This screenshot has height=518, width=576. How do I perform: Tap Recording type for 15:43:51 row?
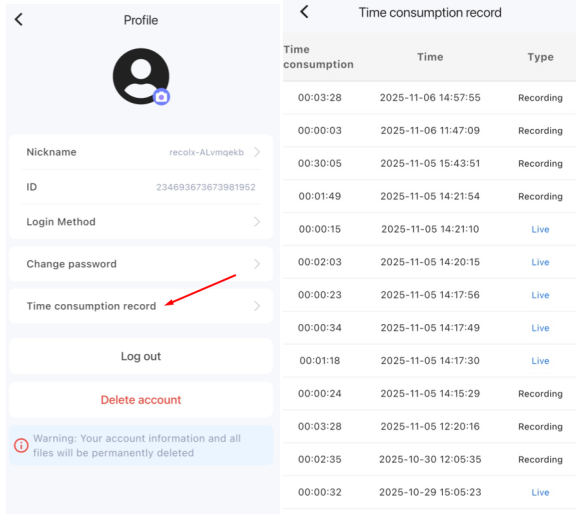[540, 164]
